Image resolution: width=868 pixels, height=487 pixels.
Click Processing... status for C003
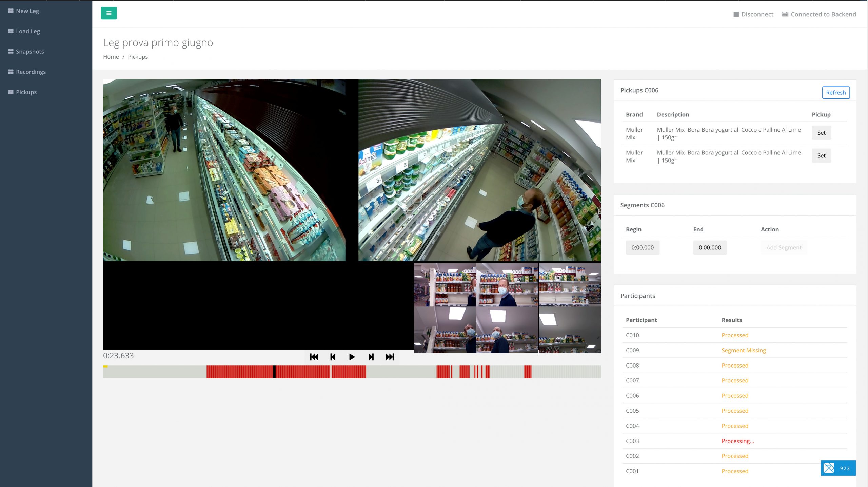pyautogui.click(x=738, y=441)
